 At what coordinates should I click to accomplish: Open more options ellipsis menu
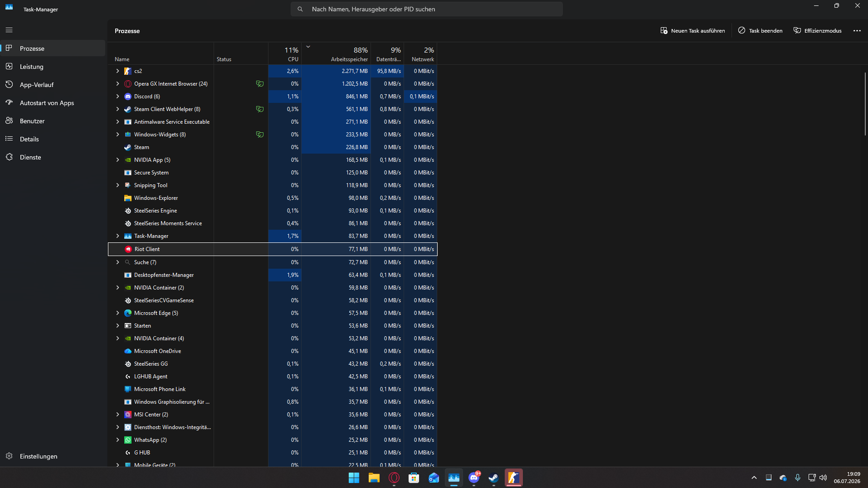(x=857, y=31)
